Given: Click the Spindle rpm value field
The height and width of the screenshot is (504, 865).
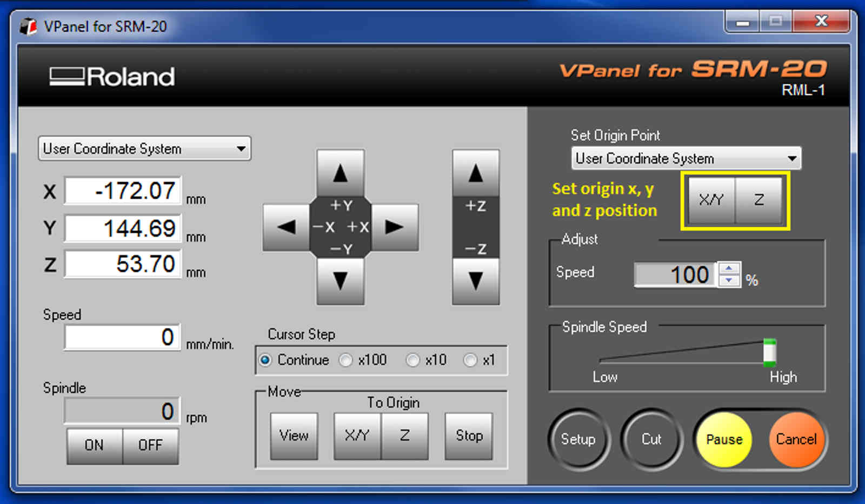Looking at the screenshot, I should pyautogui.click(x=123, y=411).
